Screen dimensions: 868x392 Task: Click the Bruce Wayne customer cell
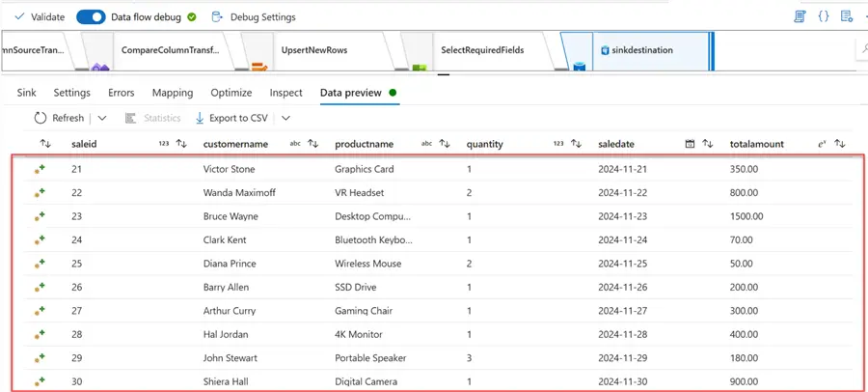tap(231, 216)
